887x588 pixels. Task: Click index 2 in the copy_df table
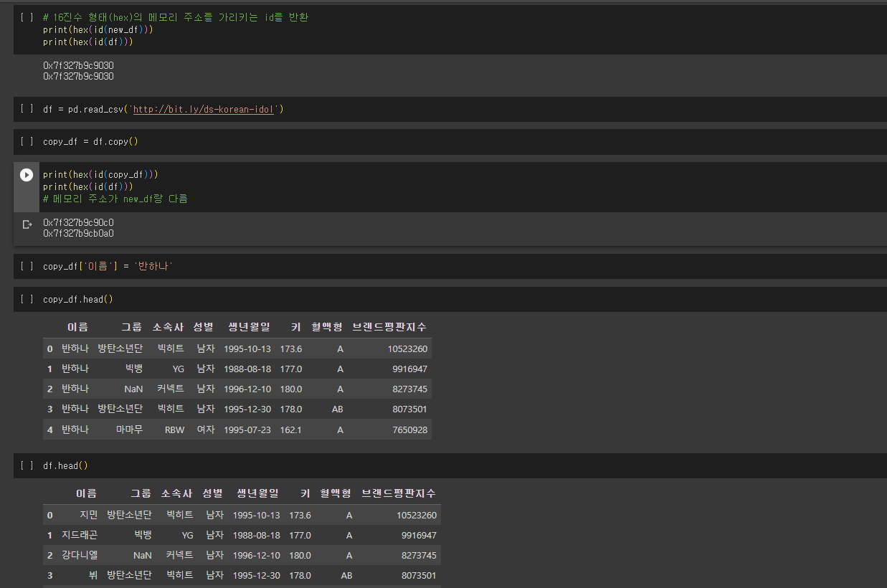click(x=50, y=389)
